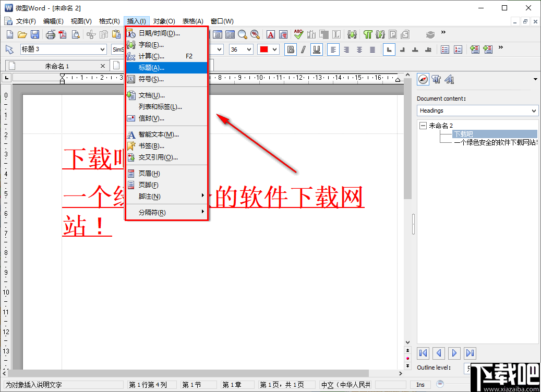Select the 下载吧 heading in the outline
The image size is (541, 392).
464,134
